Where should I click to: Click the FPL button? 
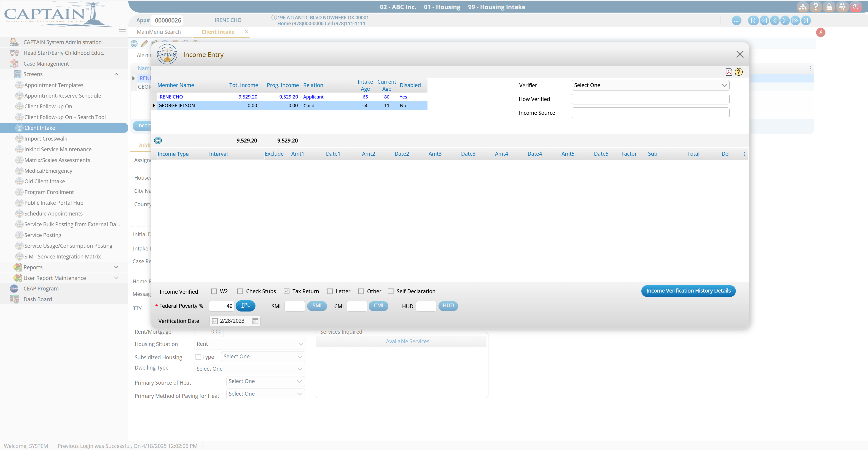(x=245, y=306)
